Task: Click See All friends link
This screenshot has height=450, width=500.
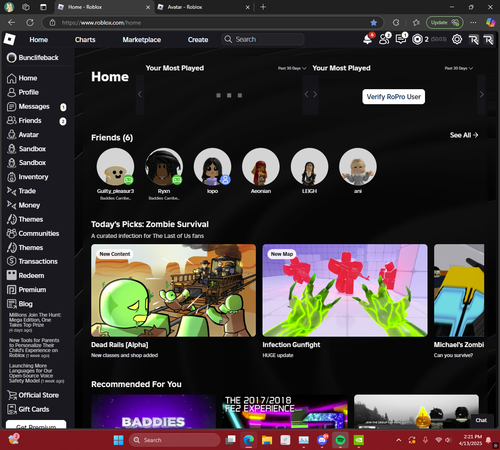Action: 464,135
